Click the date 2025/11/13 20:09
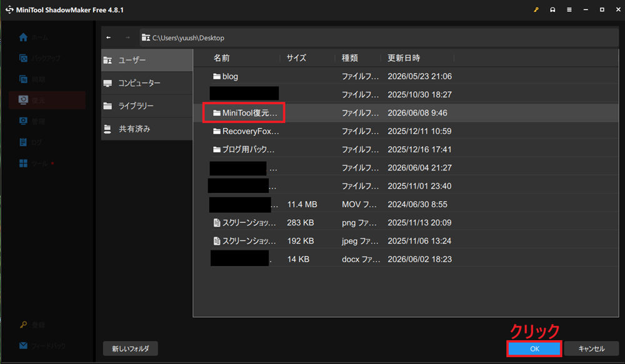This screenshot has height=364, width=625. coord(420,223)
